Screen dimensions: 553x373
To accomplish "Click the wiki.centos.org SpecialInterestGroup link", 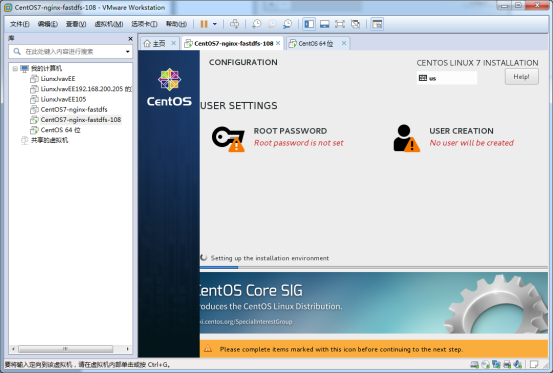I will tap(246, 322).
